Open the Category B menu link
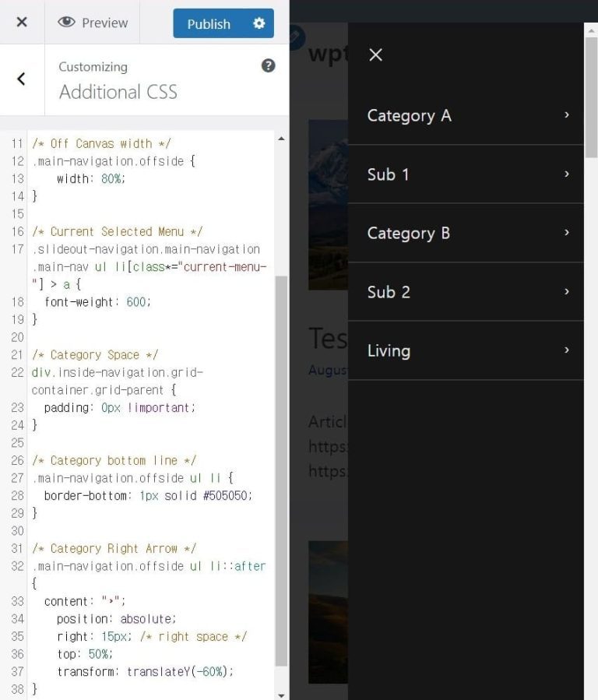598x700 pixels. pos(408,234)
